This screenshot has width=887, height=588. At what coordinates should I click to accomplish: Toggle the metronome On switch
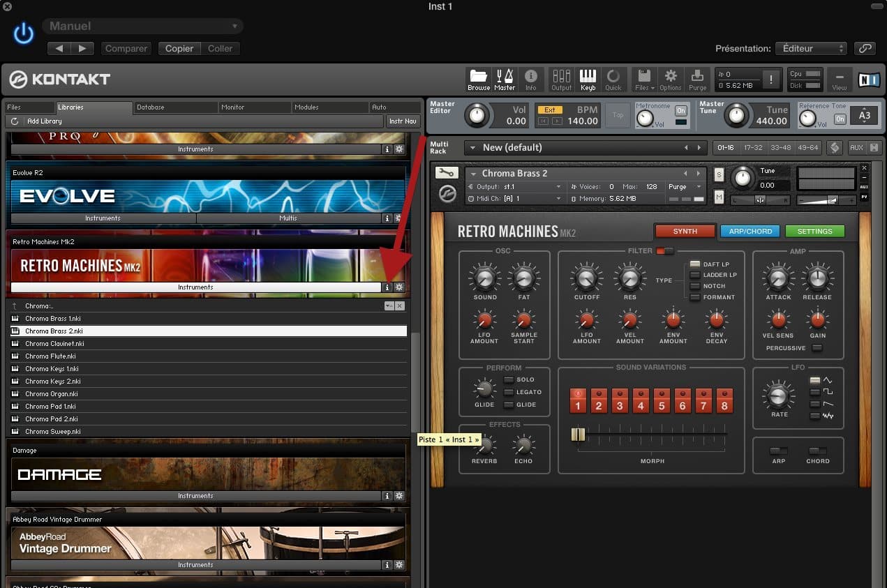[x=681, y=111]
